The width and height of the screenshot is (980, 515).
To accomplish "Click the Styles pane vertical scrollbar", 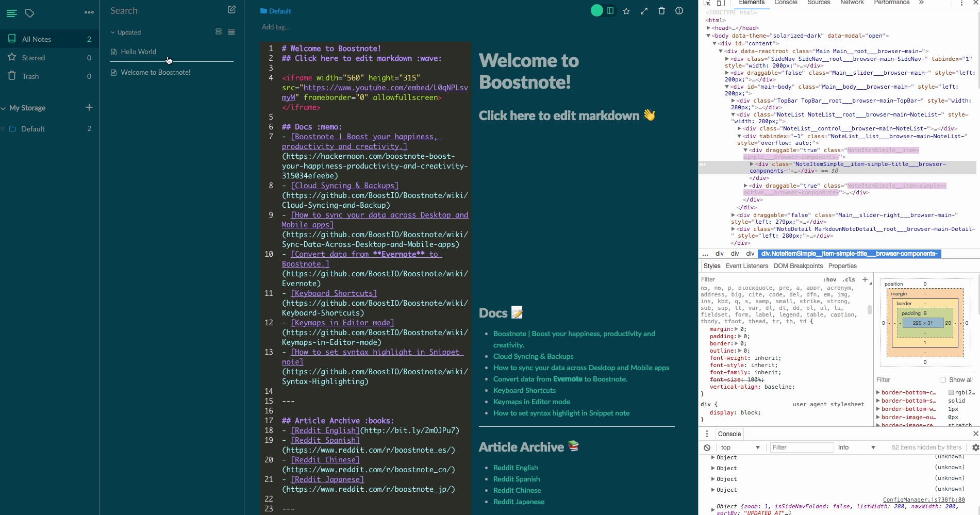I will [x=870, y=310].
